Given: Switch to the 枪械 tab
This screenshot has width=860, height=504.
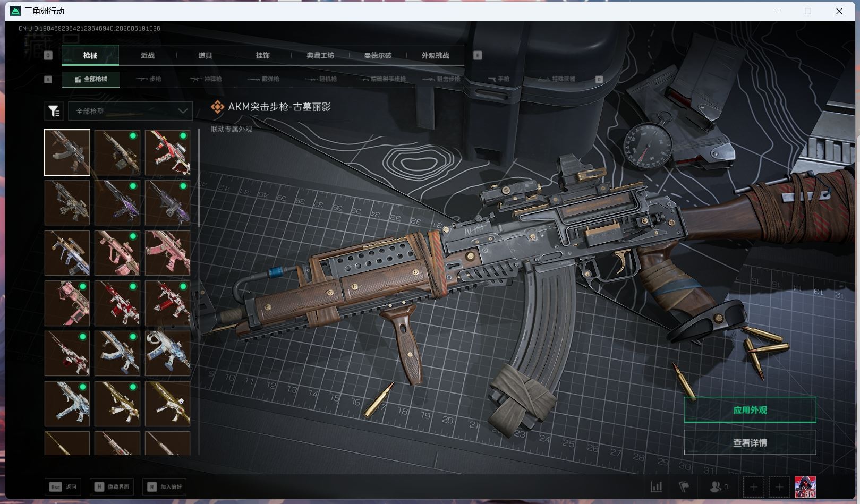Looking at the screenshot, I should click(90, 55).
